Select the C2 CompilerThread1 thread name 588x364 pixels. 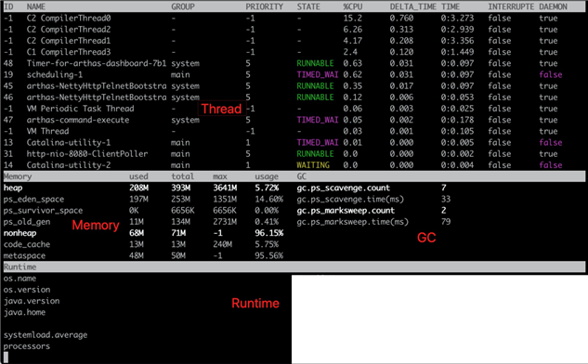pyautogui.click(x=69, y=41)
